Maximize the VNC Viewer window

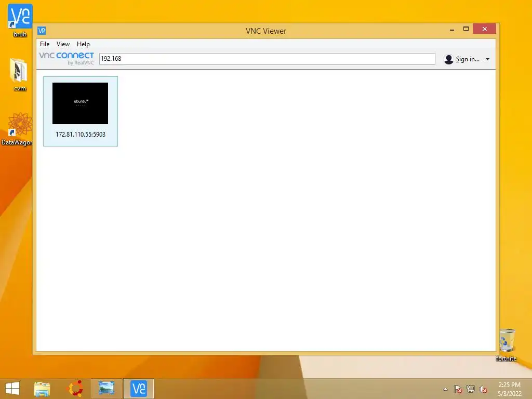point(466,29)
